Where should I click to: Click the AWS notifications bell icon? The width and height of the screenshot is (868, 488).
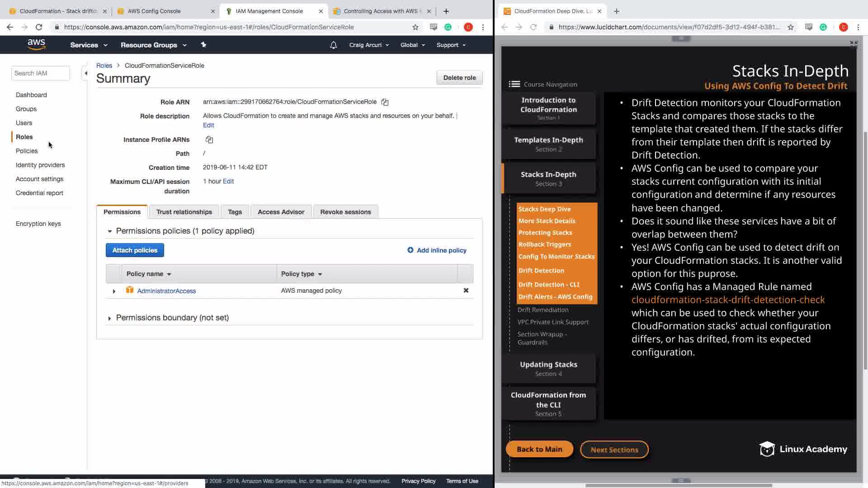(333, 45)
